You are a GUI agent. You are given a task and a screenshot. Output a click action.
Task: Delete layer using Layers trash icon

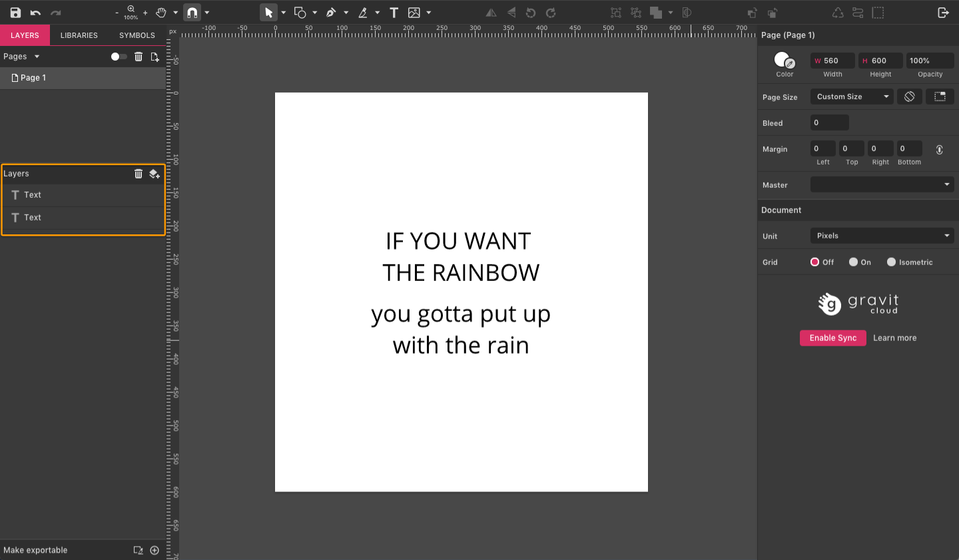click(x=139, y=174)
